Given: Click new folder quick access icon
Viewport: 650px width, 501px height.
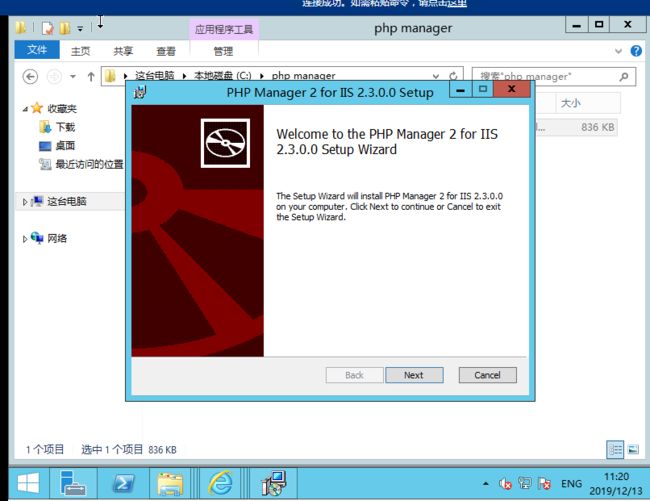Looking at the screenshot, I should (65, 28).
